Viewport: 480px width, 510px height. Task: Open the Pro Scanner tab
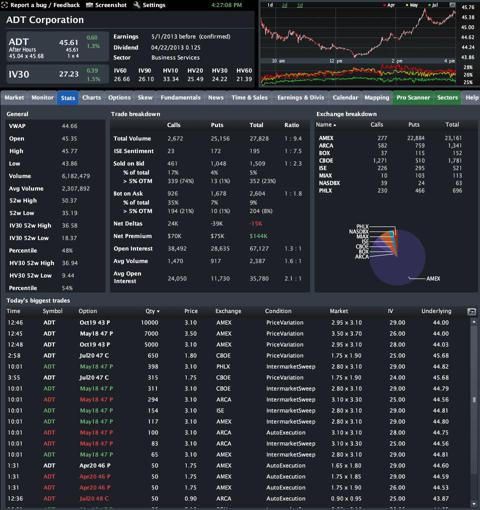[x=413, y=98]
